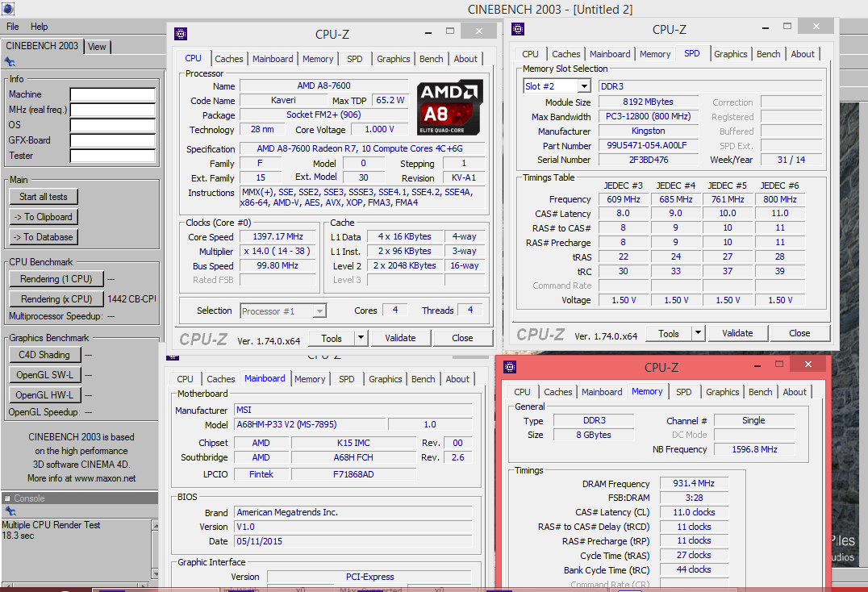Click Start all tests button
The height and width of the screenshot is (592, 868).
click(44, 197)
